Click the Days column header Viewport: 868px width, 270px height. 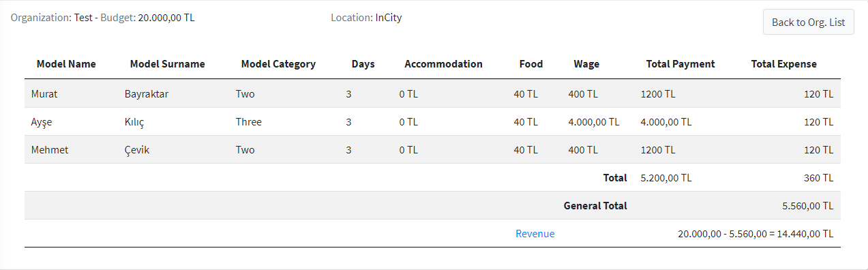point(363,64)
